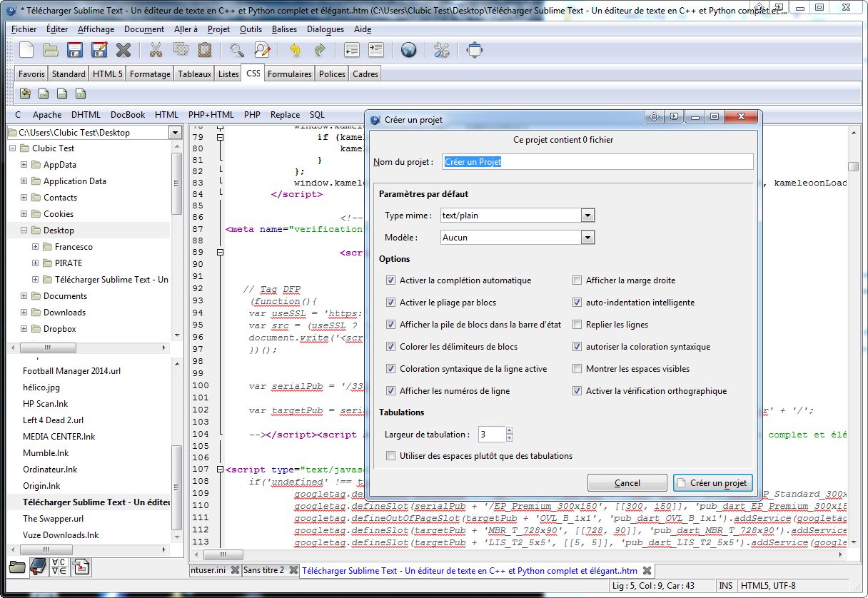Image resolution: width=868 pixels, height=598 pixels.
Task: Open Find and Replace magnifier-pencil icon
Action: [262, 50]
